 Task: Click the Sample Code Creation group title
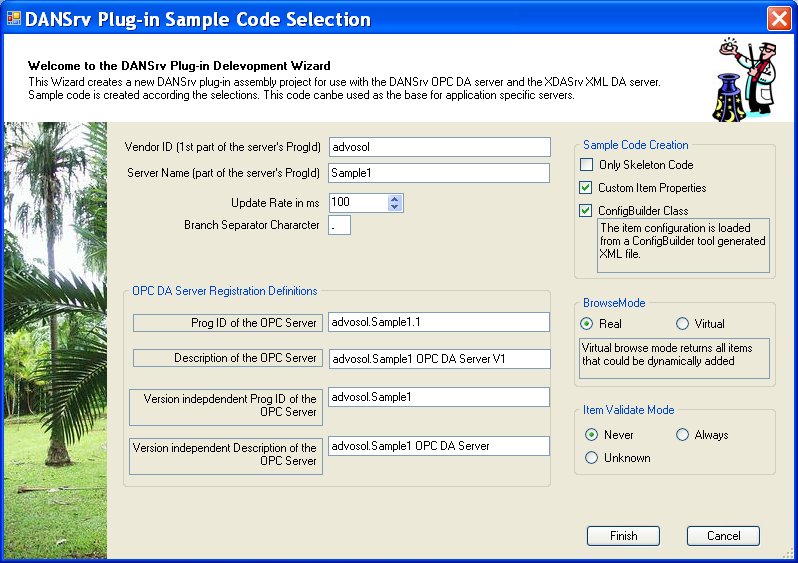click(x=636, y=145)
